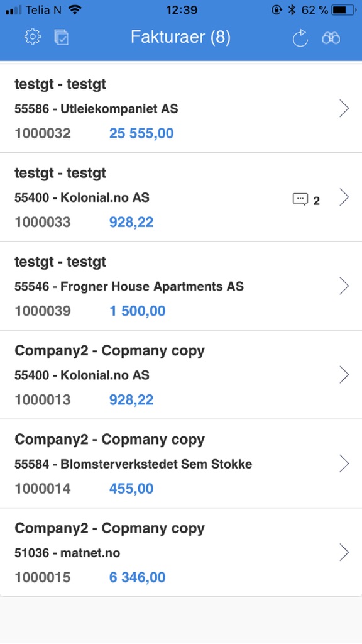The height and width of the screenshot is (644, 362).
Task: Tap the battery indicator icon
Action: (345, 10)
